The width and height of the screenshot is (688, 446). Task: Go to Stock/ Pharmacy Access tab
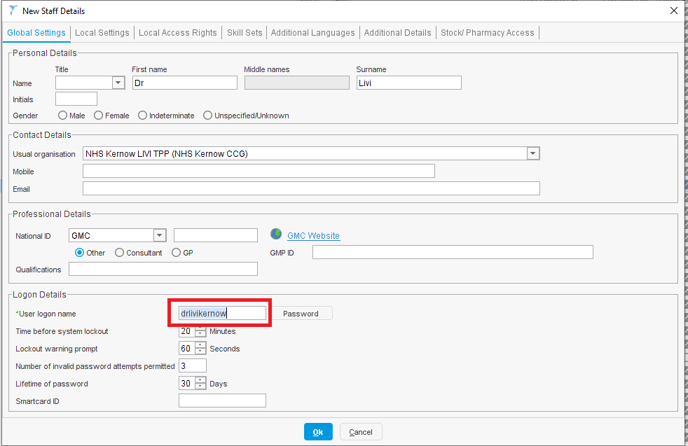(488, 33)
